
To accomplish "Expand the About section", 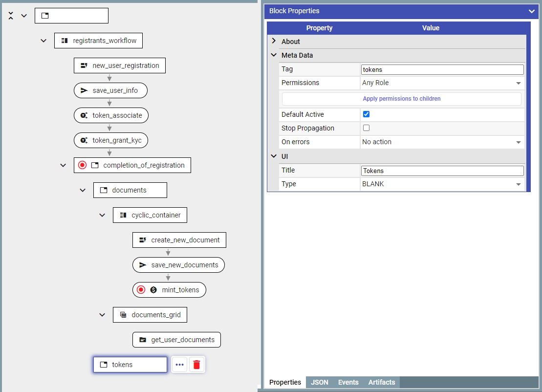I will pos(274,42).
